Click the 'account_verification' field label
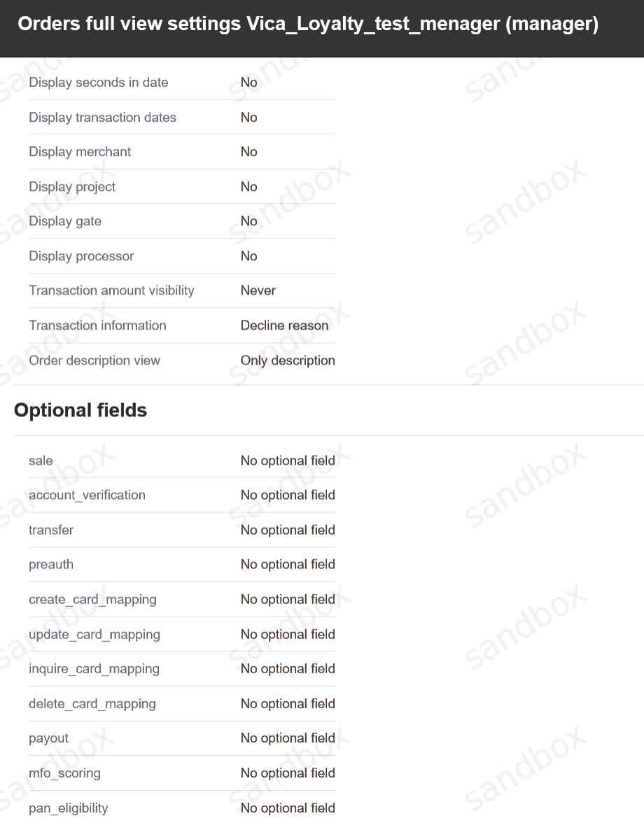This screenshot has width=644, height=837. (87, 495)
